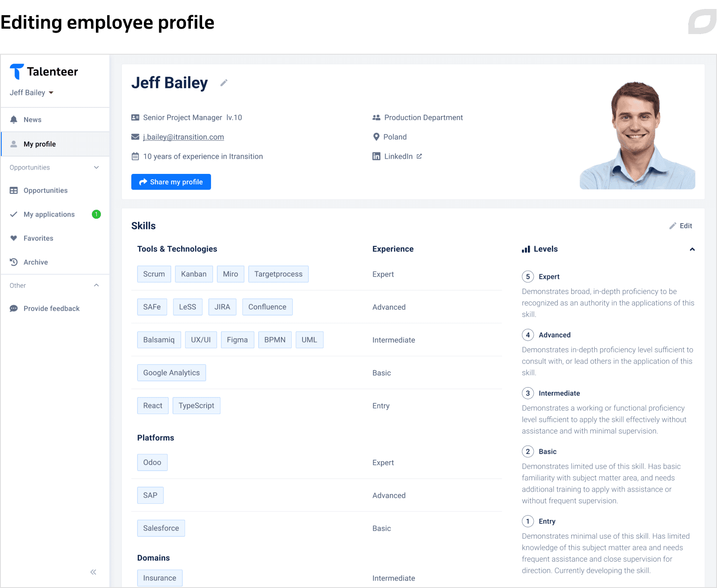
Task: Click the BPMN skill tag
Action: 275,340
